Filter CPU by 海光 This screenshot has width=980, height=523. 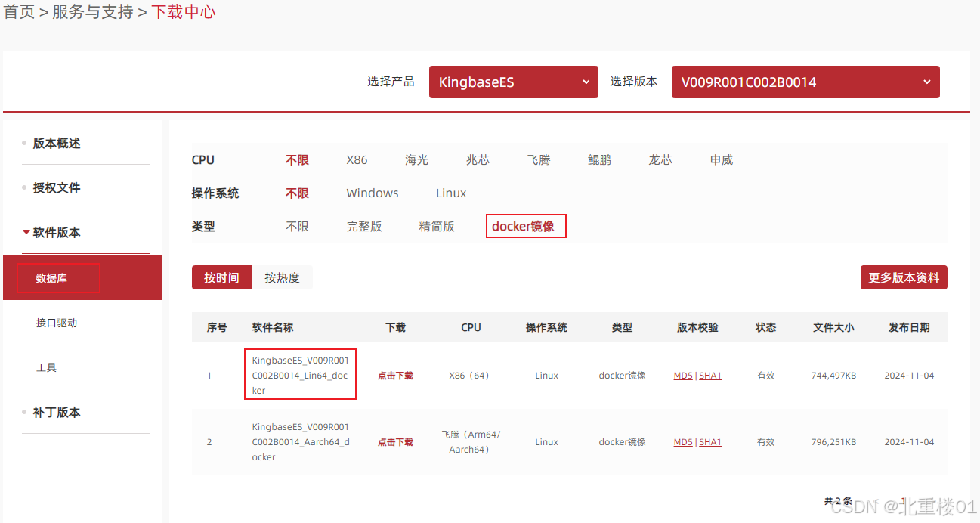pyautogui.click(x=416, y=159)
